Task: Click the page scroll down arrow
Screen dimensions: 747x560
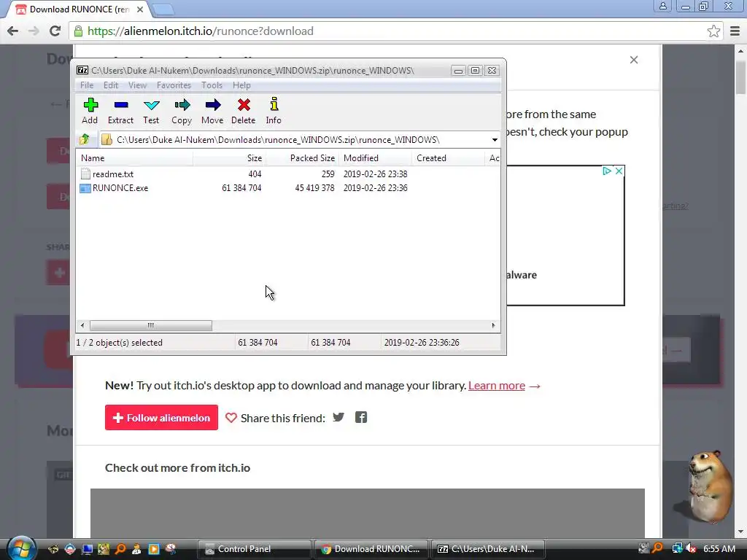Action: pyautogui.click(x=740, y=532)
